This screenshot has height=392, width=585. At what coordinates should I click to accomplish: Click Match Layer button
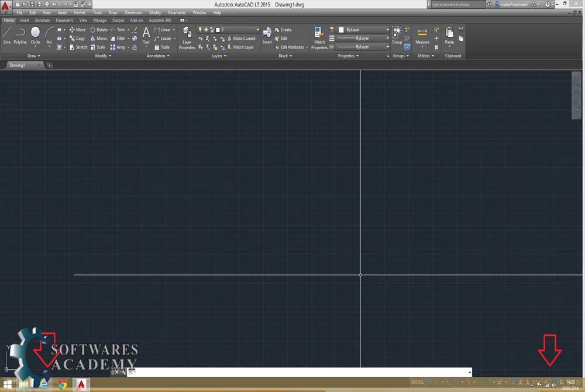[240, 47]
